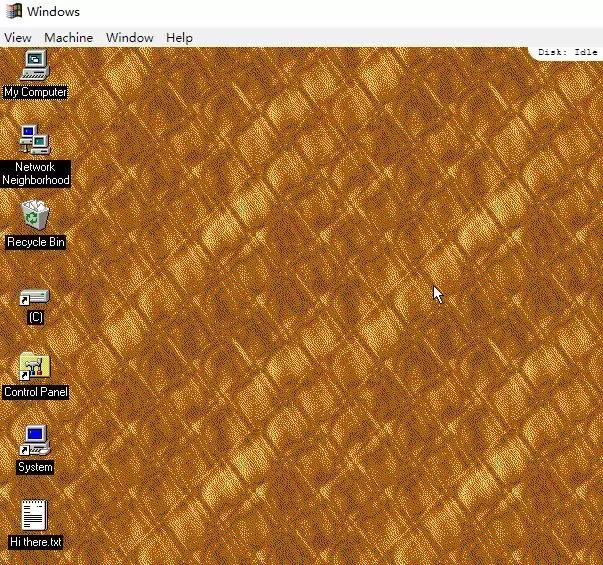Open the Help menu
Viewport: 603px width, 565px height.
coord(179,38)
